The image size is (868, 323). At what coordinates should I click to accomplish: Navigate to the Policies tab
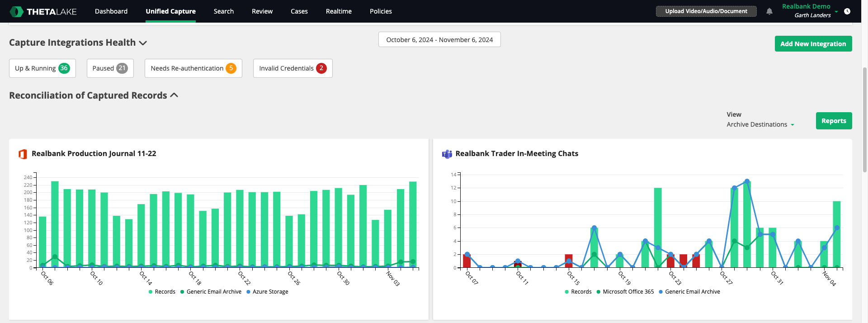pyautogui.click(x=381, y=11)
